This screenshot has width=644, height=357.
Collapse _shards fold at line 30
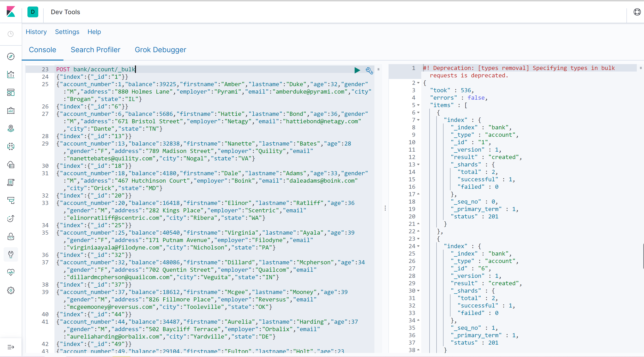click(419, 291)
